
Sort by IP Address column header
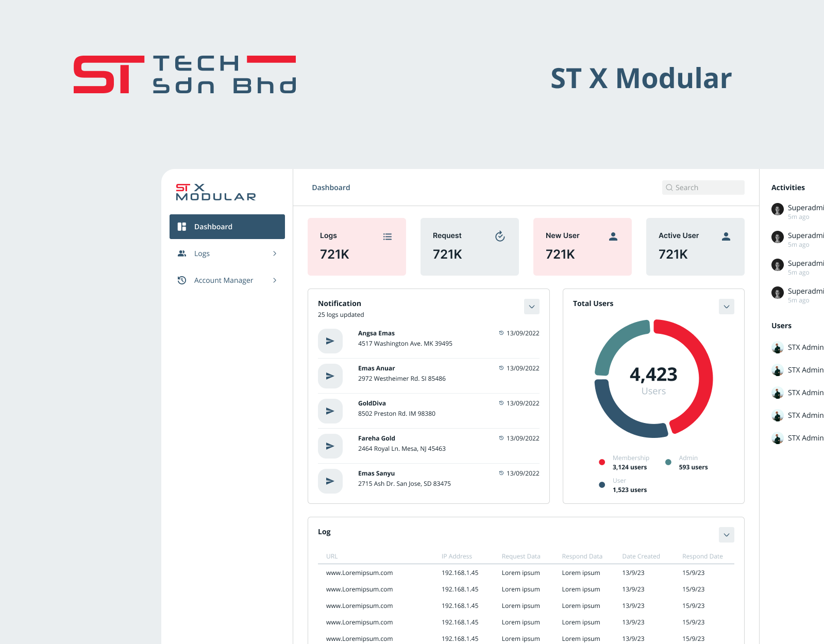click(457, 556)
